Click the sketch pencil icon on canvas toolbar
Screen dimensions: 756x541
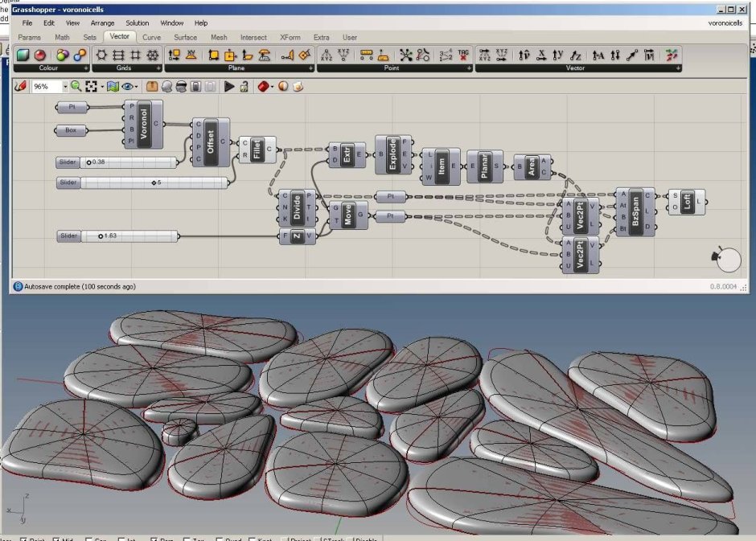coord(20,87)
